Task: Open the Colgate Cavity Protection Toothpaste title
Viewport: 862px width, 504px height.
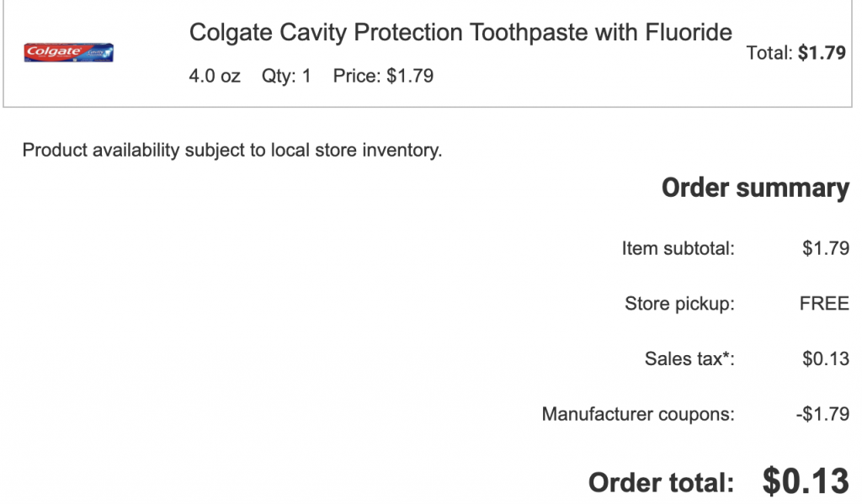Action: 460,33
